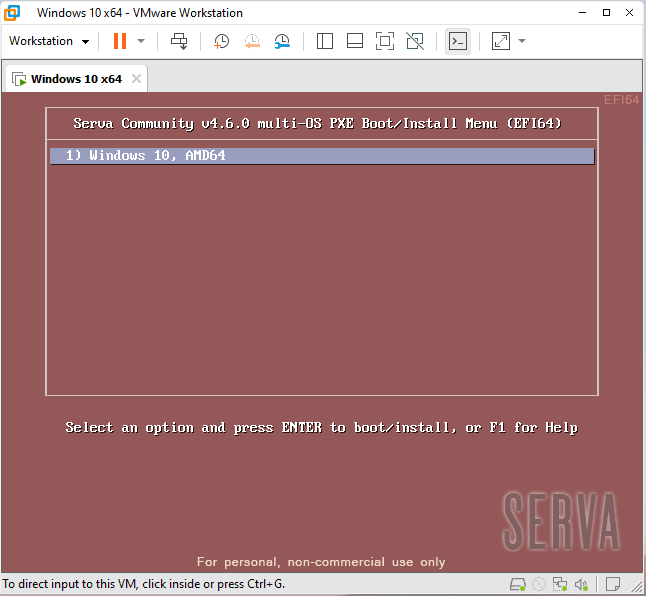Expand the power options dropdown arrow
Image resolution: width=646 pixels, height=596 pixels.
pyautogui.click(x=141, y=41)
